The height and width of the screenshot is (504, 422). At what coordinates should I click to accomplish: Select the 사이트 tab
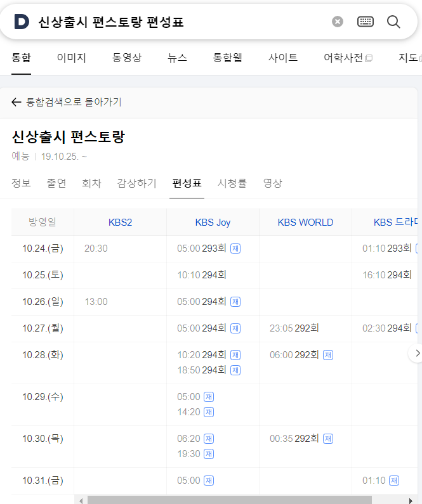283,58
